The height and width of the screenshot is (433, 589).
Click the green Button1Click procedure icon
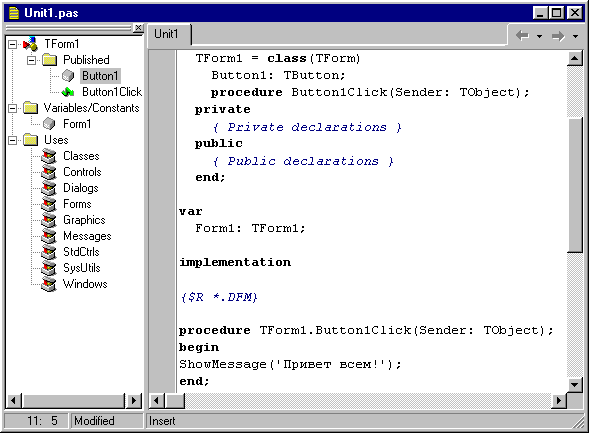(68, 92)
